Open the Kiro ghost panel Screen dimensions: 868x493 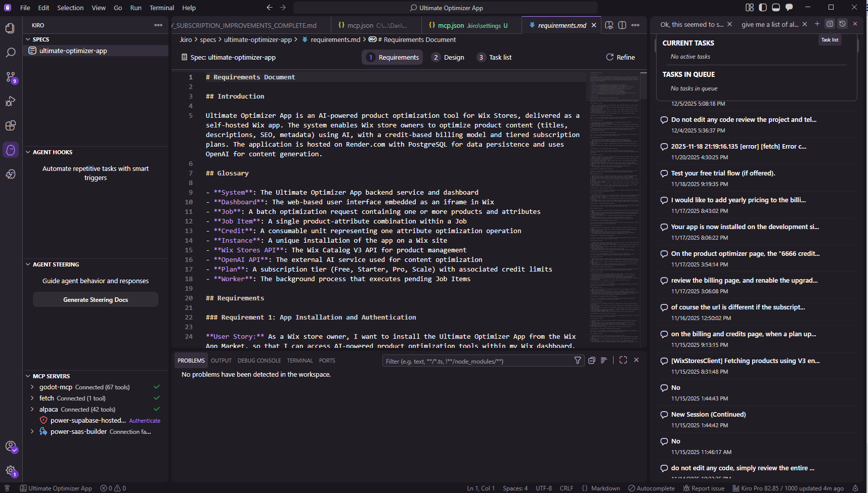click(x=11, y=150)
